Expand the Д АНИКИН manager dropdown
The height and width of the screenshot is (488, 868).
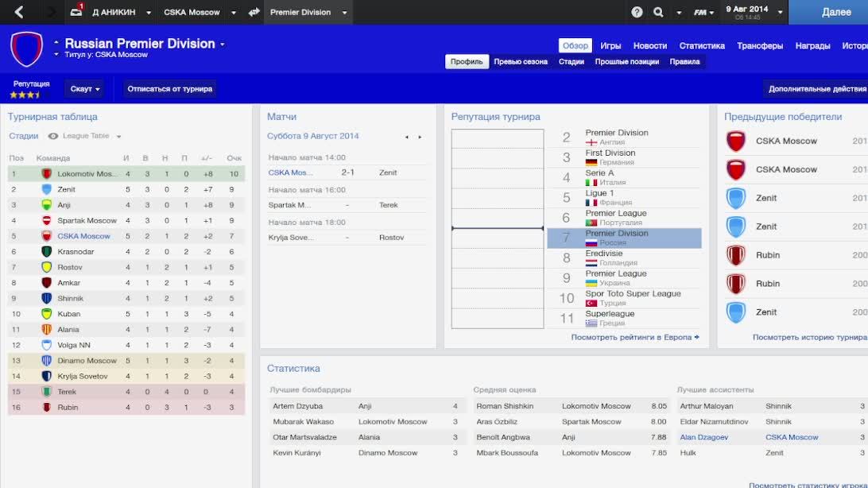click(149, 12)
